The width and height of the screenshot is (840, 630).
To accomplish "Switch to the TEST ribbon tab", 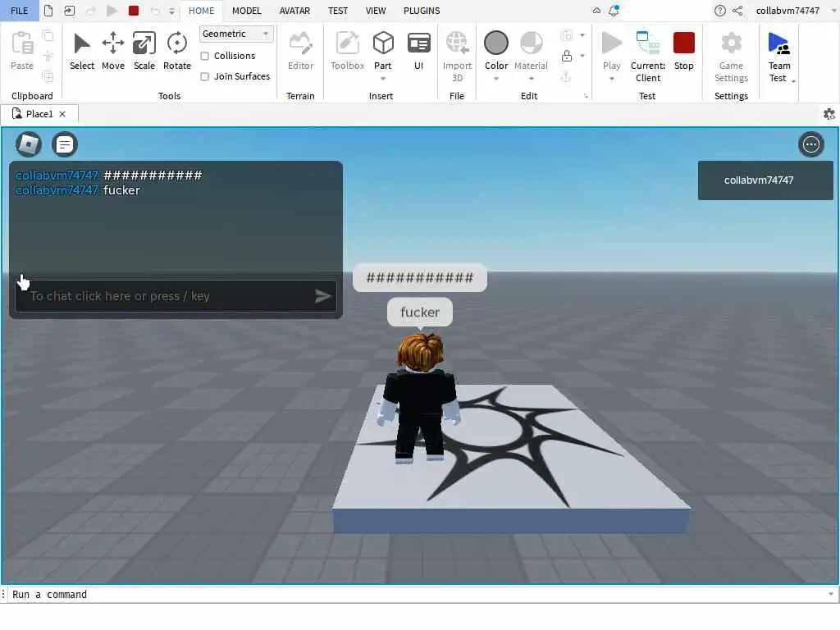I will 337,10.
